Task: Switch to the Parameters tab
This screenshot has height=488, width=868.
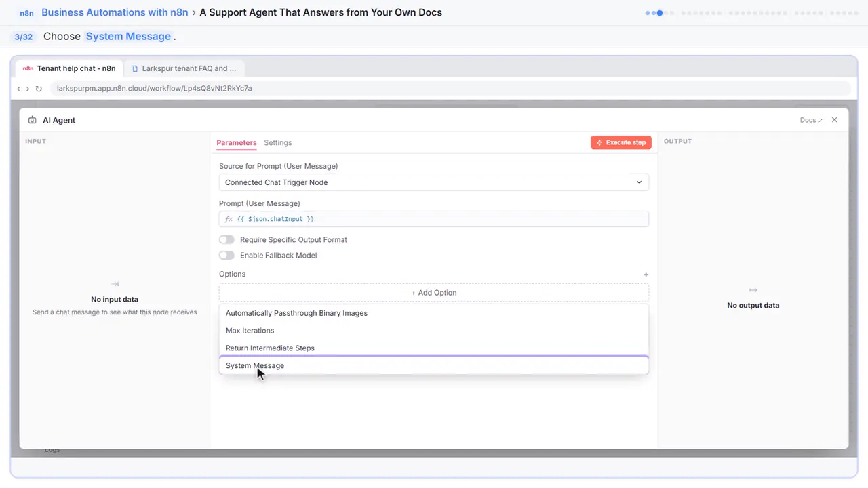Action: tap(237, 143)
